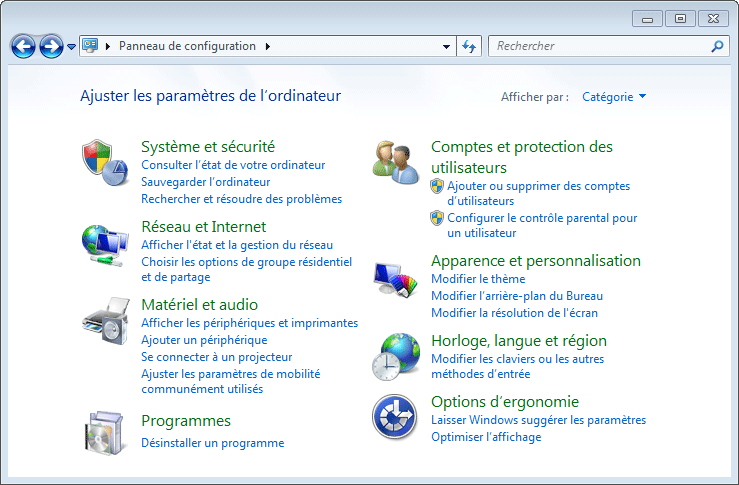Select Ajouter un périphérique
The width and height of the screenshot is (739, 485).
204,340
